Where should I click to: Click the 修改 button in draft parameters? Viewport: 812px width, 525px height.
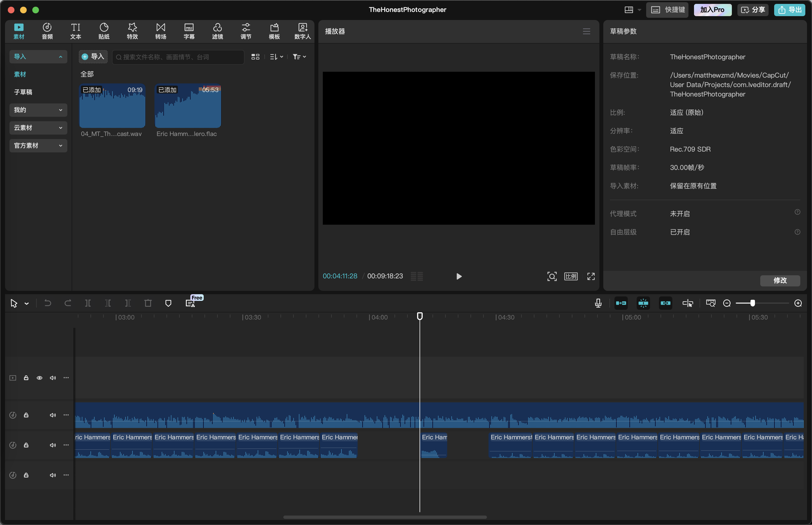pos(780,280)
